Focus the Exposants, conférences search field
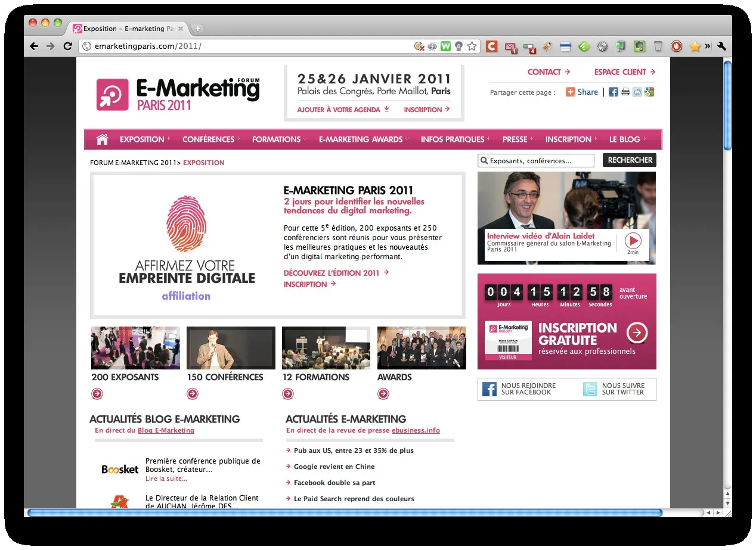Viewport: 756px width, 550px height. [x=536, y=160]
